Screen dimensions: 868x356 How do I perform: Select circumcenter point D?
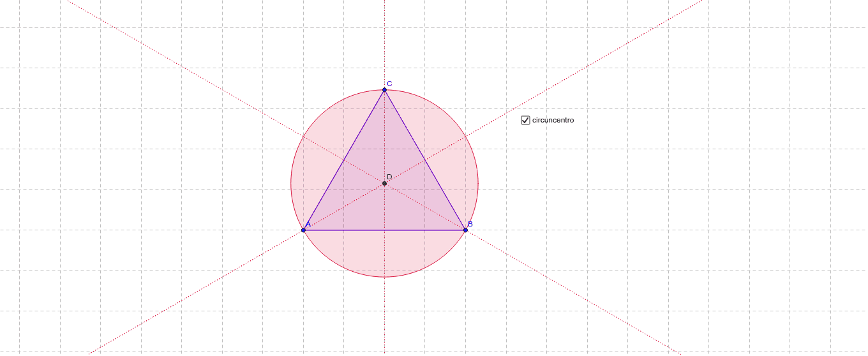[x=384, y=183]
